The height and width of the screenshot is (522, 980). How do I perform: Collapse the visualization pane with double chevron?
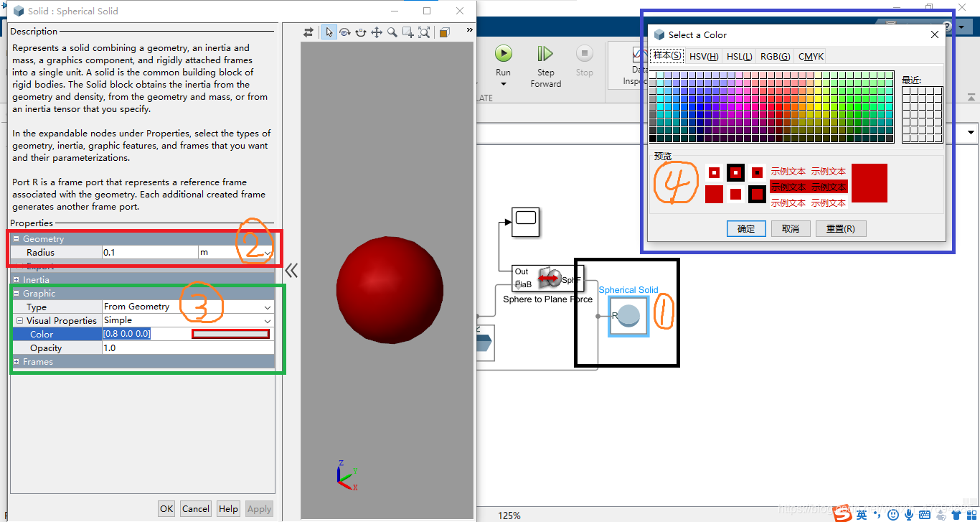[x=291, y=270]
